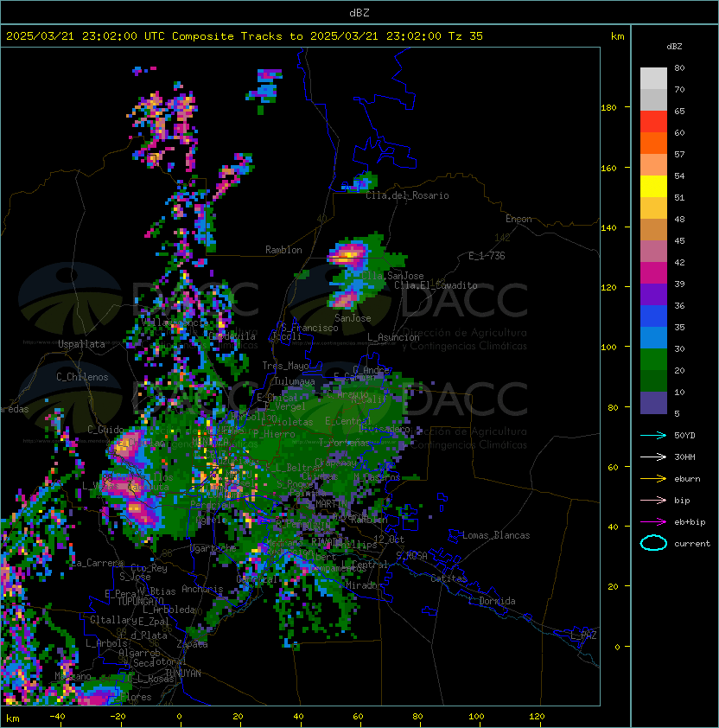Pick the bright green 20-30 dBZ swatch
The width and height of the screenshot is (719, 728).
[653, 360]
